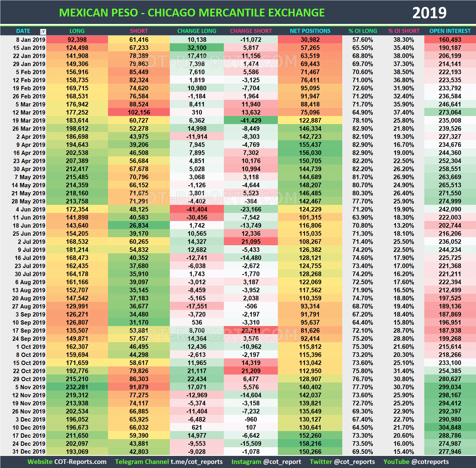
Task: Click the CHANGE LONG column header
Action: pos(197,31)
